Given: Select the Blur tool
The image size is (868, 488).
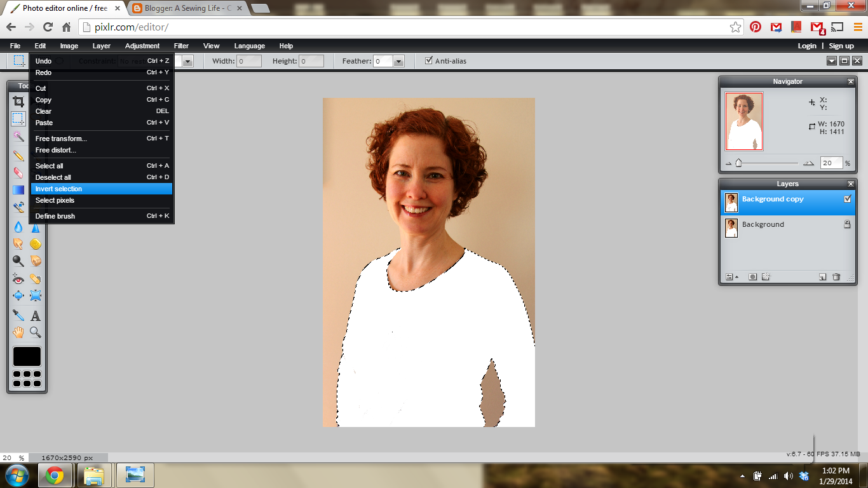Looking at the screenshot, I should [x=18, y=227].
